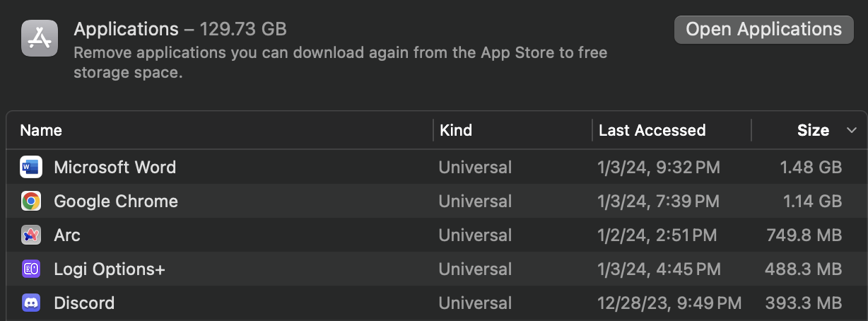Select the Arc row name
Viewport: 868px width, 321px height.
tap(67, 235)
